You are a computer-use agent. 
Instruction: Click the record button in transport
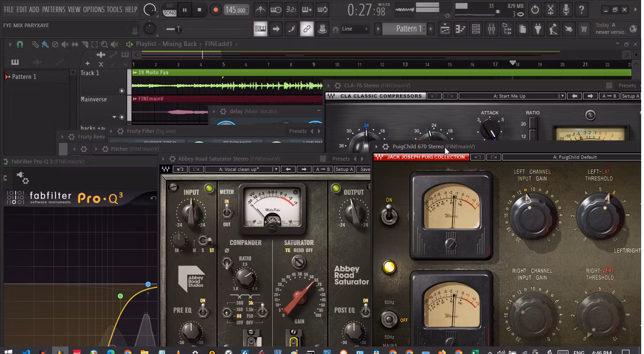[215, 9]
